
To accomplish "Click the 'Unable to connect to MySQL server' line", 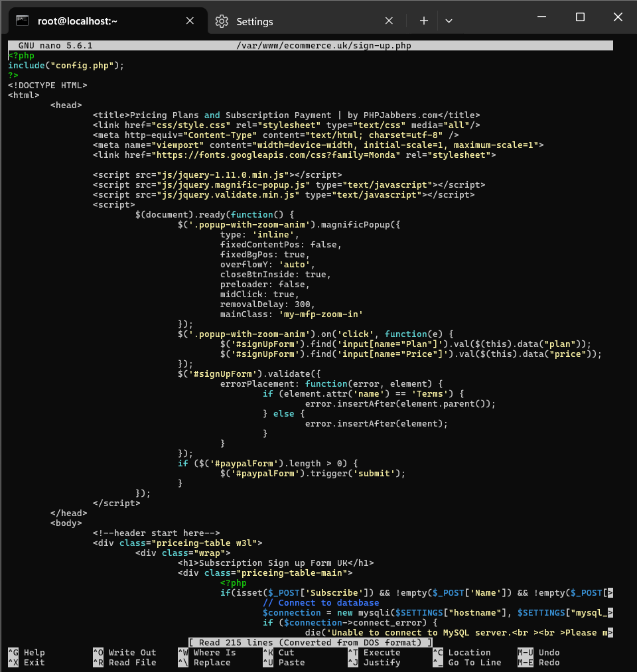I will coord(459,633).
